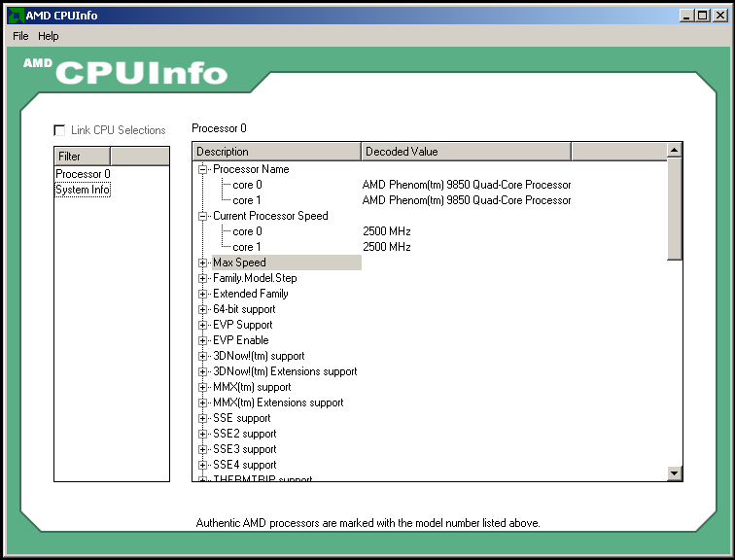Viewport: 735px width, 560px height.
Task: Expand the 3DNow!(tm) Extensions support node
Action: 202,371
